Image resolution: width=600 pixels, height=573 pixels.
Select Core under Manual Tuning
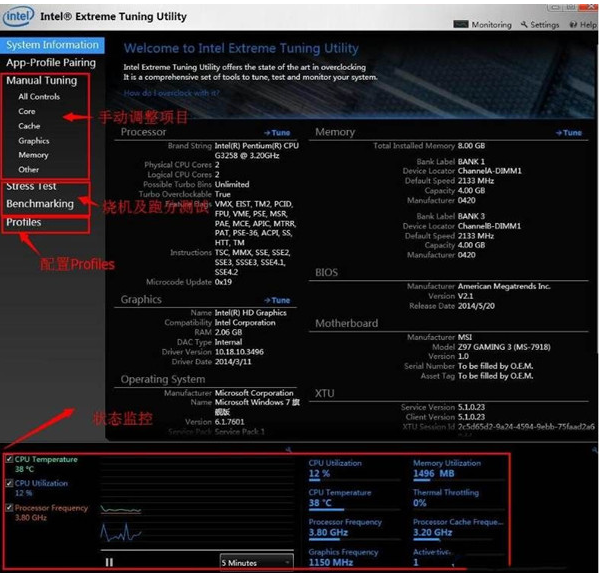(27, 112)
